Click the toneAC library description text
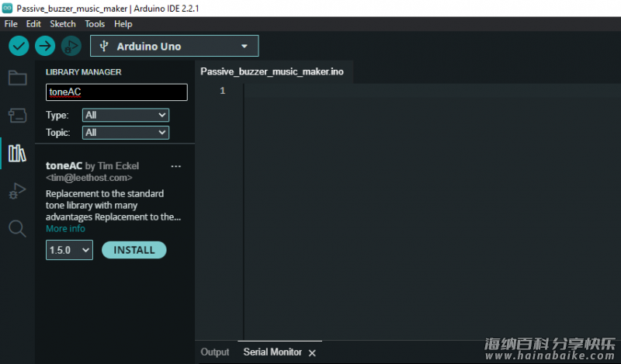Screen dimensions: 621x364 [x=113, y=205]
